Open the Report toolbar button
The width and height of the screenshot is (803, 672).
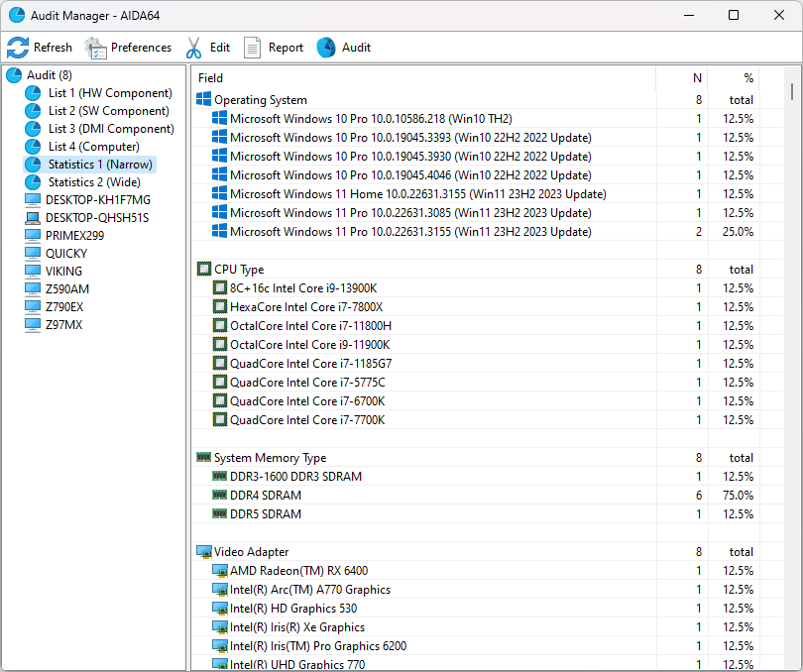(x=253, y=48)
